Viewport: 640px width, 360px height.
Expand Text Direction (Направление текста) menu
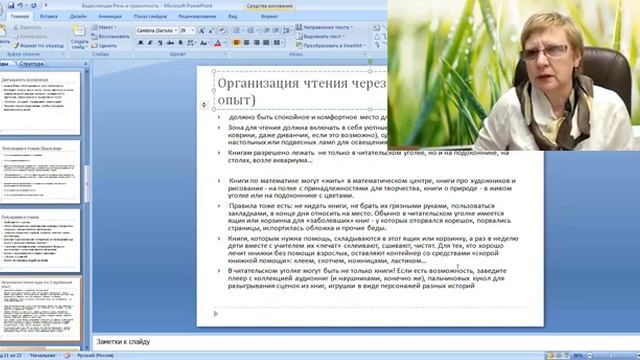pyautogui.click(x=324, y=27)
